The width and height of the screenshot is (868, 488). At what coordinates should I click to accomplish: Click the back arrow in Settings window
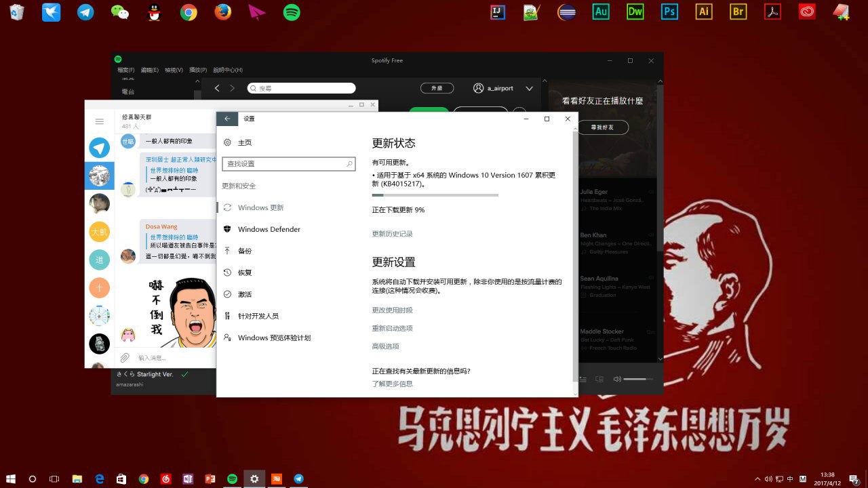(x=227, y=119)
